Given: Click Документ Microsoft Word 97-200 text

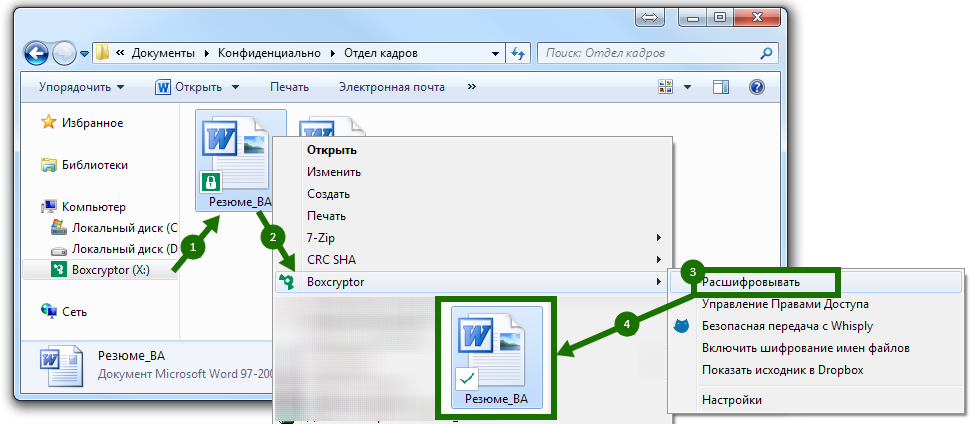Looking at the screenshot, I should 186,375.
